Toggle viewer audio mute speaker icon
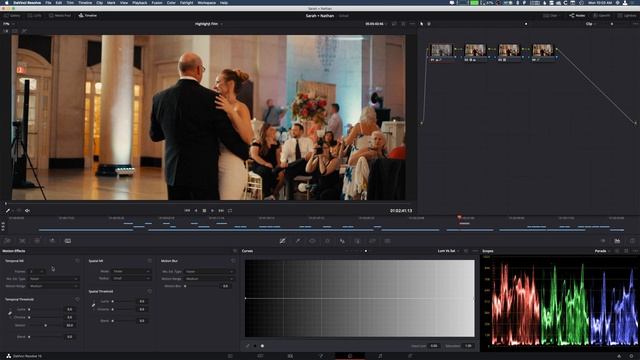 point(27,211)
